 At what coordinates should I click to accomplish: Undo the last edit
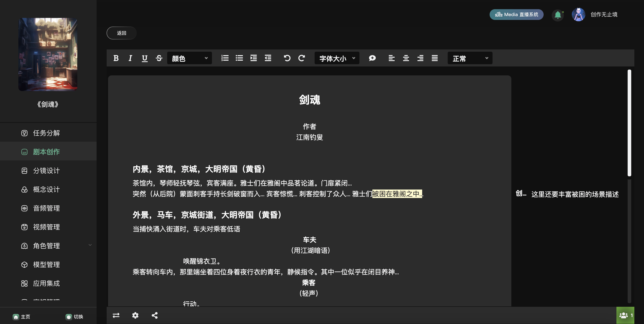click(287, 58)
